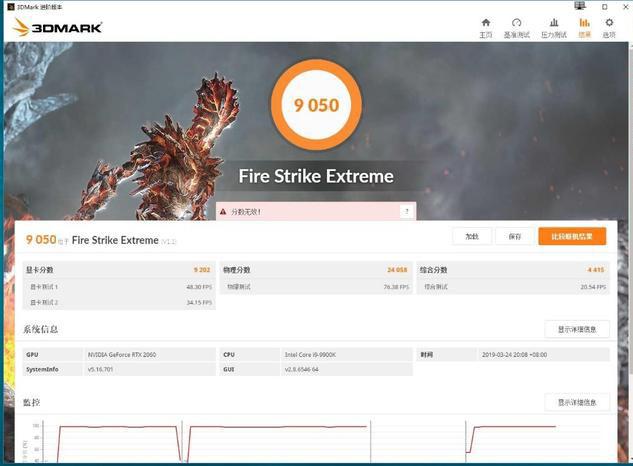633x466 pixels.
Task: Open the Home (主页) tab icon
Action: click(486, 23)
